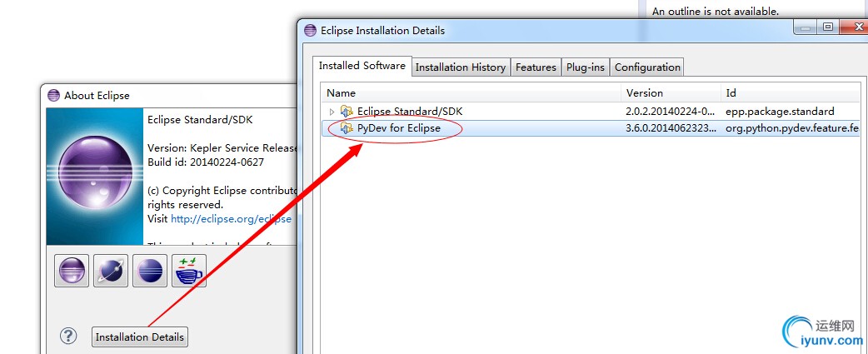The height and width of the screenshot is (354, 868).
Task: Select the PyDev for Eclipse row
Action: pyautogui.click(x=591, y=128)
